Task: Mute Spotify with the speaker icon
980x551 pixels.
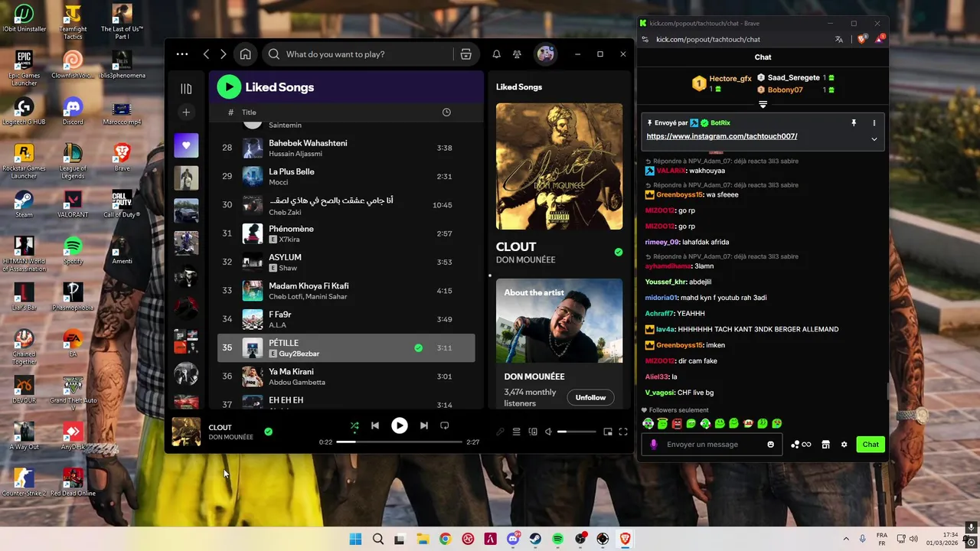Action: 548,432
